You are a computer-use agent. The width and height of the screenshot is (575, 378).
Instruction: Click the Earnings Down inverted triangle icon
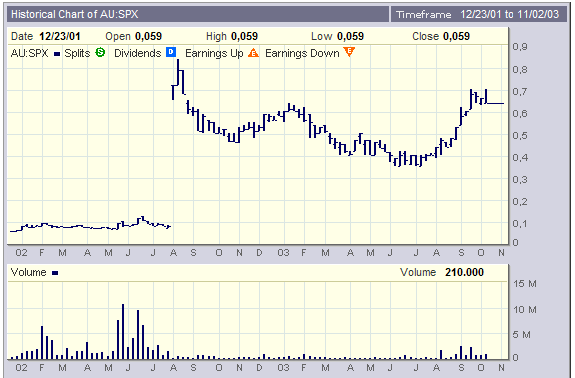349,52
